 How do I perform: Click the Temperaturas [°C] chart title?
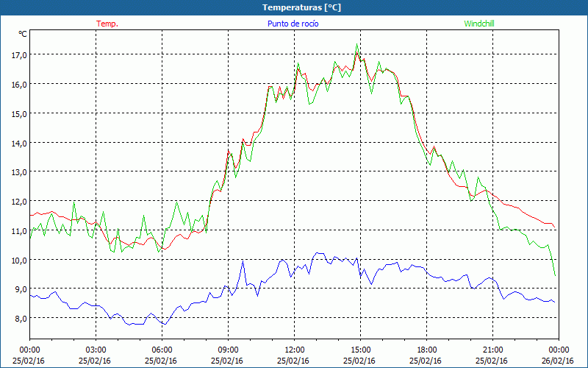[x=301, y=7]
